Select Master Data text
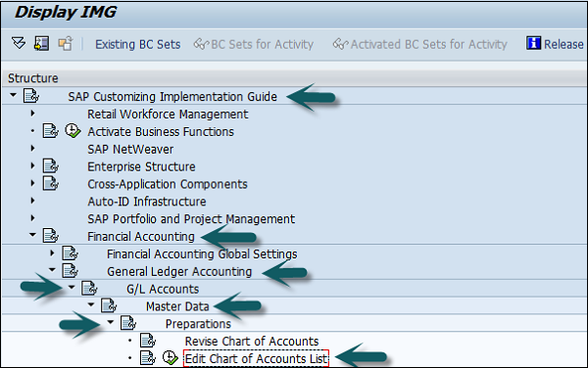The width and height of the screenshot is (588, 368). coord(177,306)
